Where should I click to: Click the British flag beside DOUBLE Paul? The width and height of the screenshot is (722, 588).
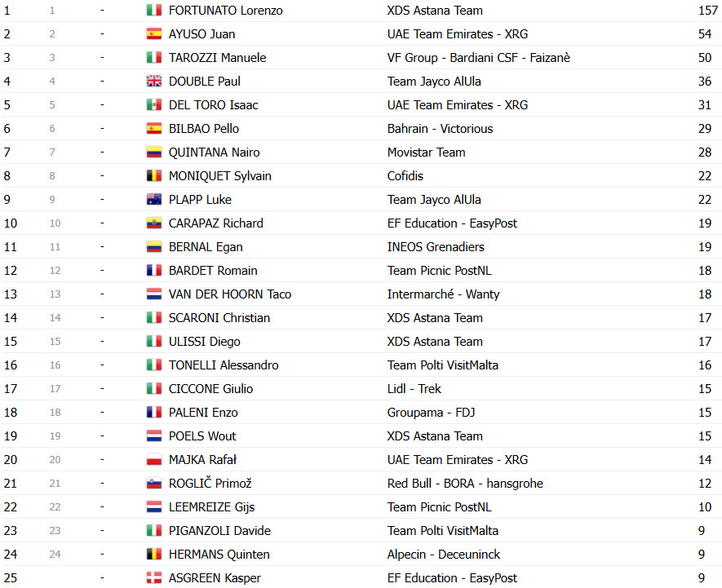(x=154, y=81)
